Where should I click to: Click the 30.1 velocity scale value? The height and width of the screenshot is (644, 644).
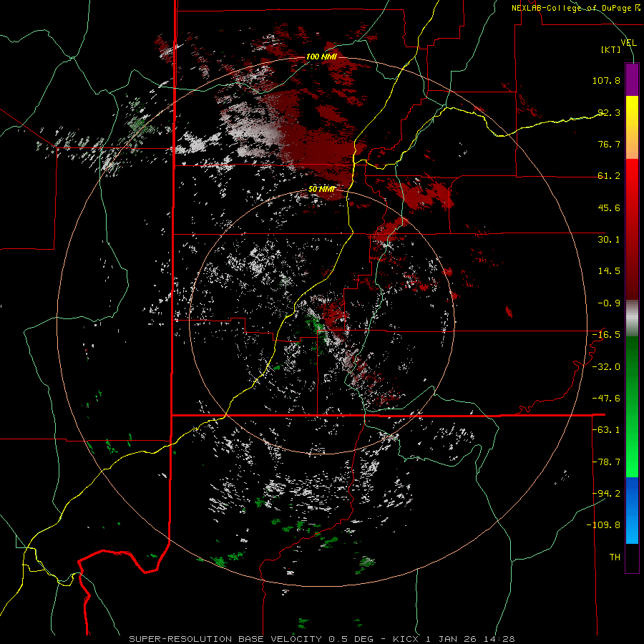click(609, 240)
